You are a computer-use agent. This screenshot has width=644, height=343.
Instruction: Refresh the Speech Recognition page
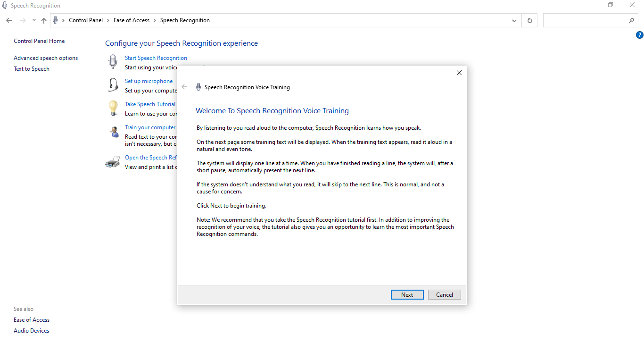[530, 20]
